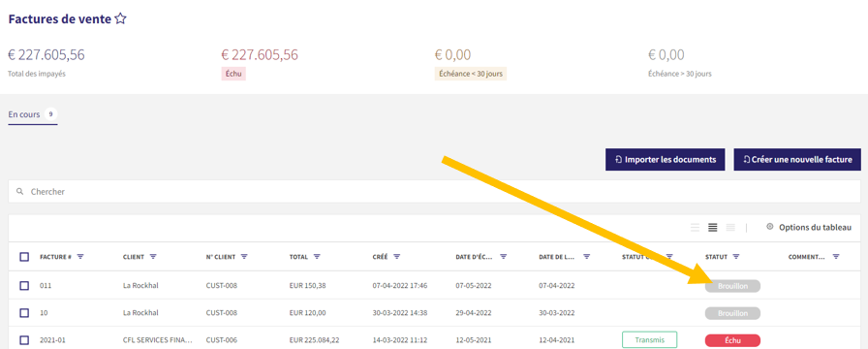The image size is (868, 349).
Task: Select the En cours tab
Action: pyautogui.click(x=33, y=114)
